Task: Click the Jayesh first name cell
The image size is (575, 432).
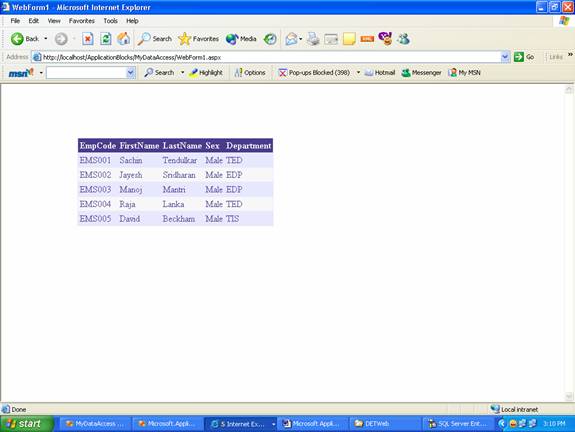Action: click(x=131, y=175)
